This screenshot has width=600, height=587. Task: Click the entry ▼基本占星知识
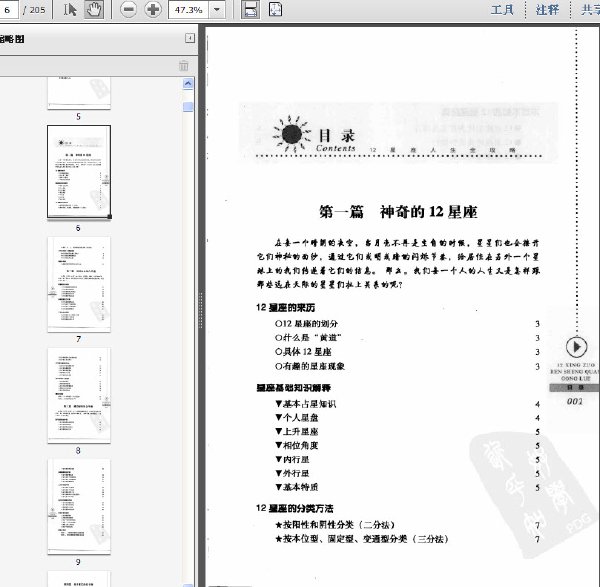tap(306, 404)
